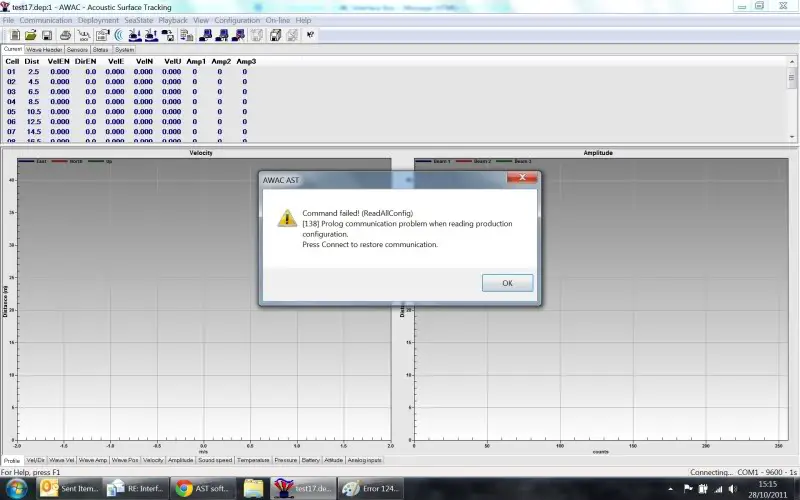Screen dimensions: 800x500
Task: Switch to the Sensors tab
Action: coord(77,49)
